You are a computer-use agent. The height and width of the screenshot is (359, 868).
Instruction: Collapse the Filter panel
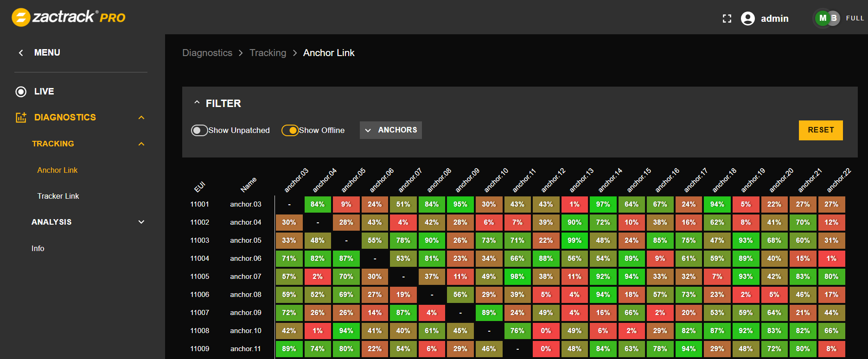pyautogui.click(x=197, y=103)
